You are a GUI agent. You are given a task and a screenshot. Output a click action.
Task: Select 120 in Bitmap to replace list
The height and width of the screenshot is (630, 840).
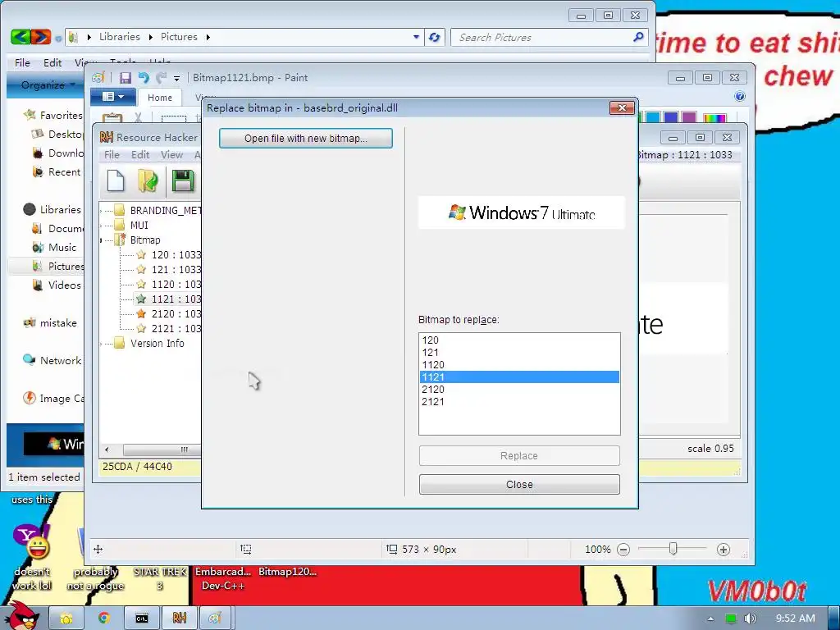(519, 340)
